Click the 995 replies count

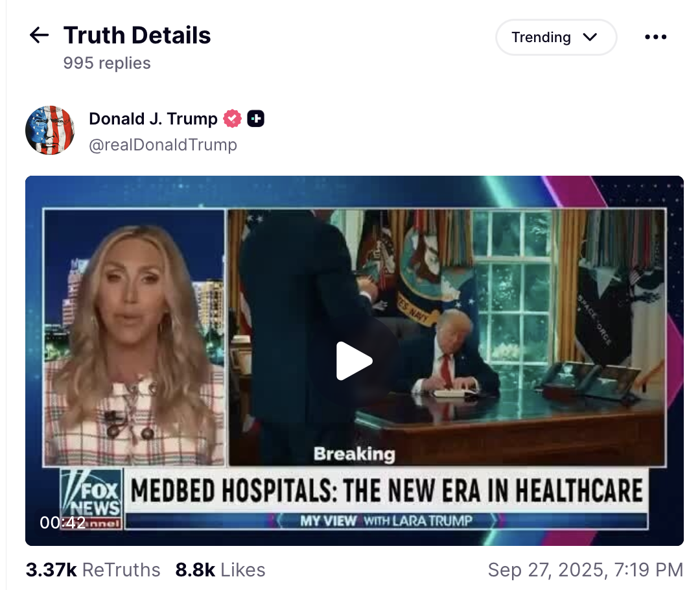coord(107,63)
